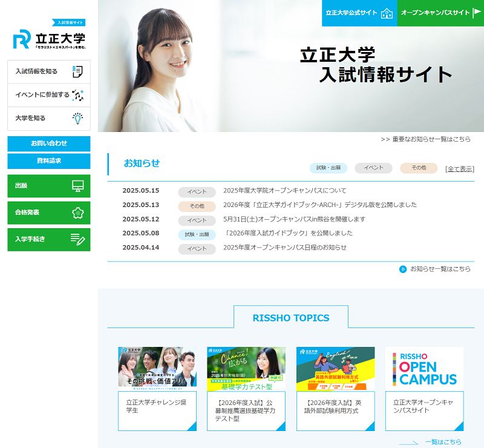Open 2025年度大学院オープンキャンパスについて news
The width and height of the screenshot is (484, 448).
coord(284,191)
